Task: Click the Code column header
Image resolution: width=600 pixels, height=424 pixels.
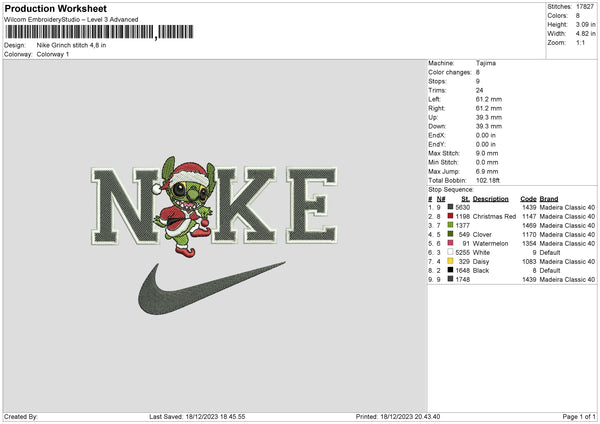Action: point(528,199)
